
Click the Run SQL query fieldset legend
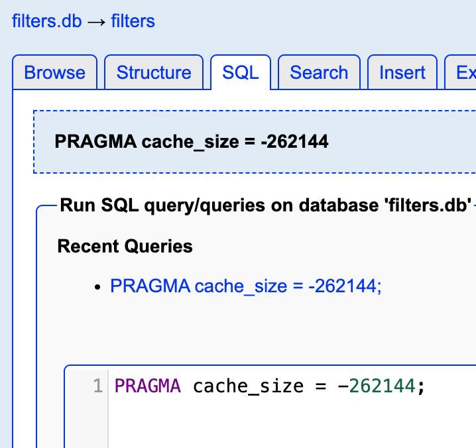coord(265,205)
